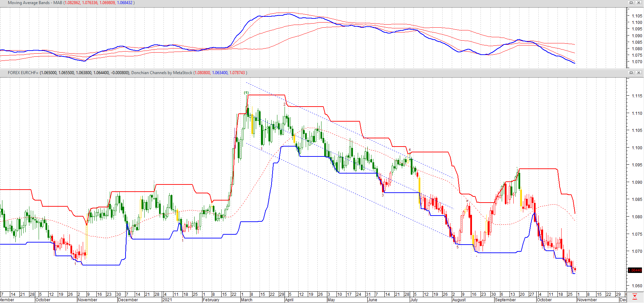Close the Moving Average Bands pane
The width and height of the screenshot is (644, 303).
639,2
